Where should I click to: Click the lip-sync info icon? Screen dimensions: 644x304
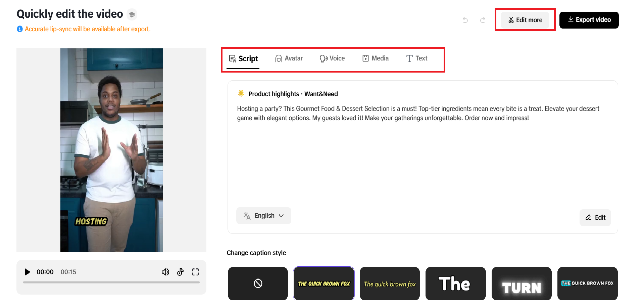(x=20, y=29)
